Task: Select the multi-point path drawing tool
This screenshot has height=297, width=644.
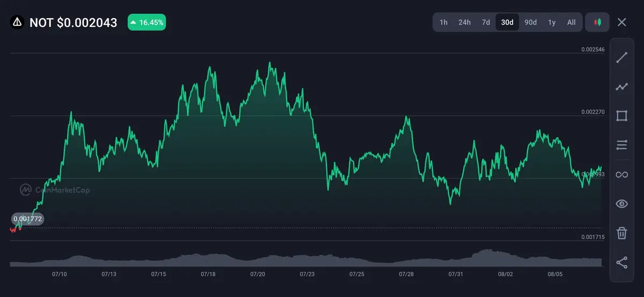Action: click(621, 87)
